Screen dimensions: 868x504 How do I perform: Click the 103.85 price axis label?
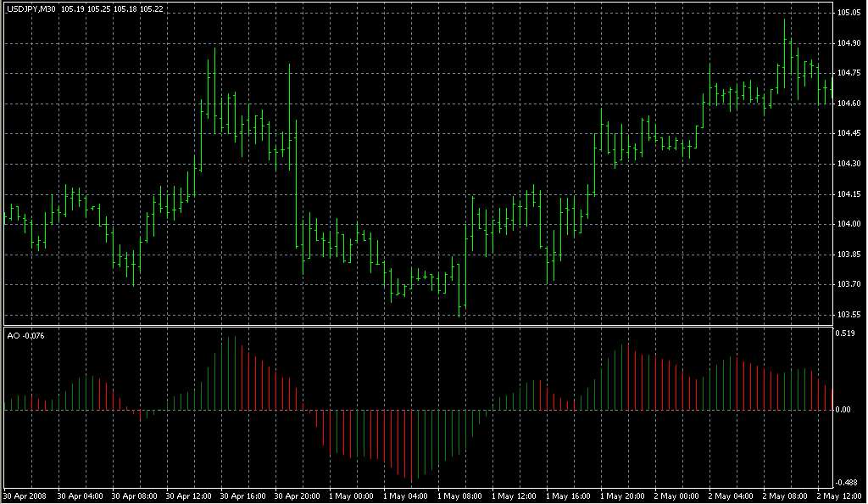pyautogui.click(x=849, y=255)
